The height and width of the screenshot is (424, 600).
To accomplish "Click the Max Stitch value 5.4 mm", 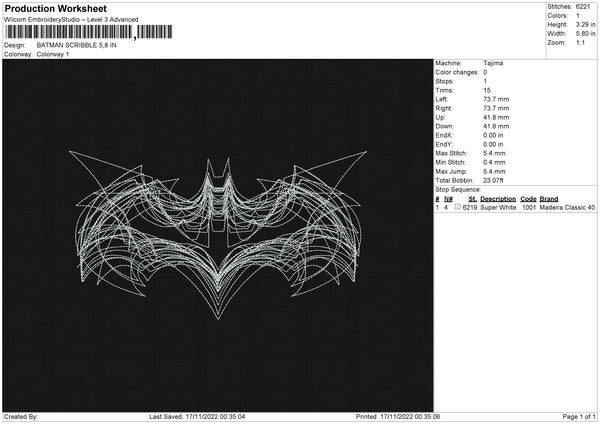I will tap(494, 153).
